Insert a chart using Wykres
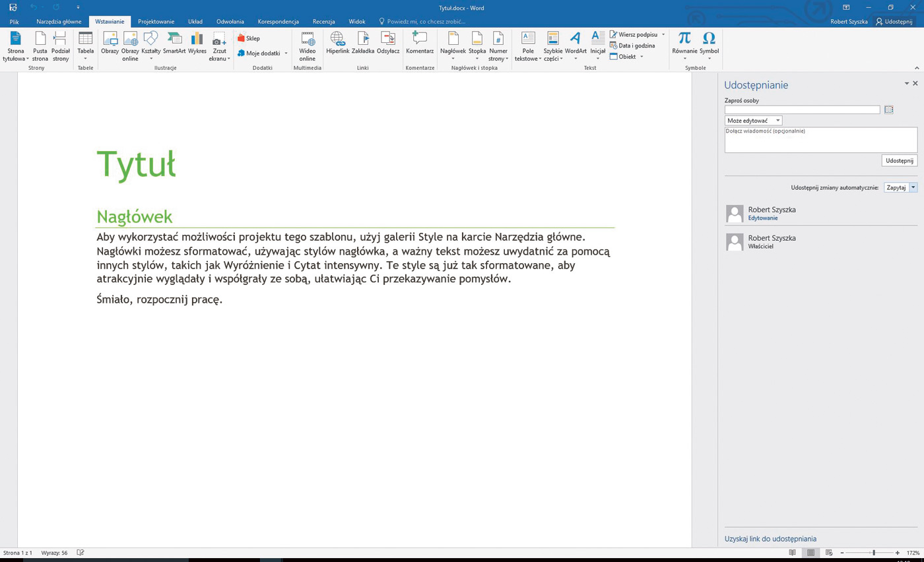This screenshot has height=562, width=924. click(197, 44)
